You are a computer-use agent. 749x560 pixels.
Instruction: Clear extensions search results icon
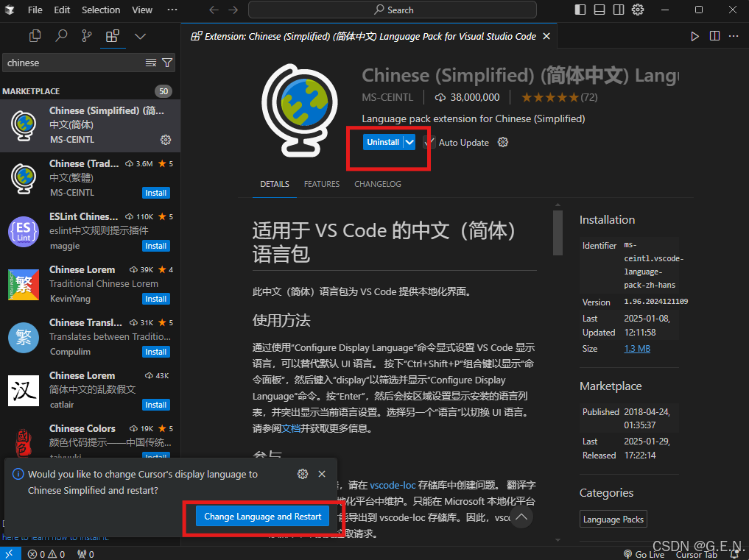pyautogui.click(x=151, y=63)
